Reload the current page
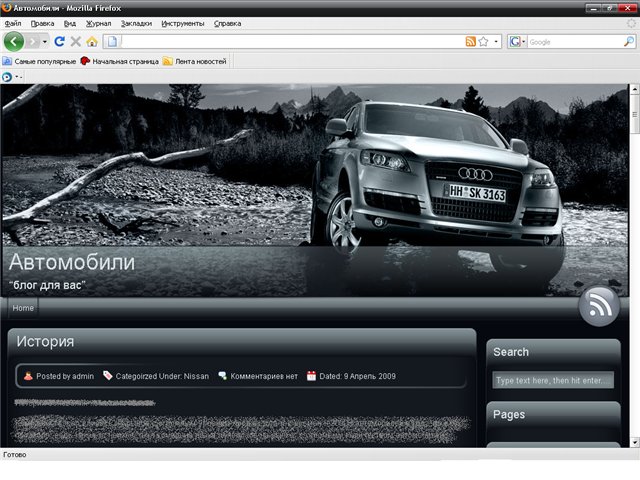The image size is (640, 480). point(60,41)
